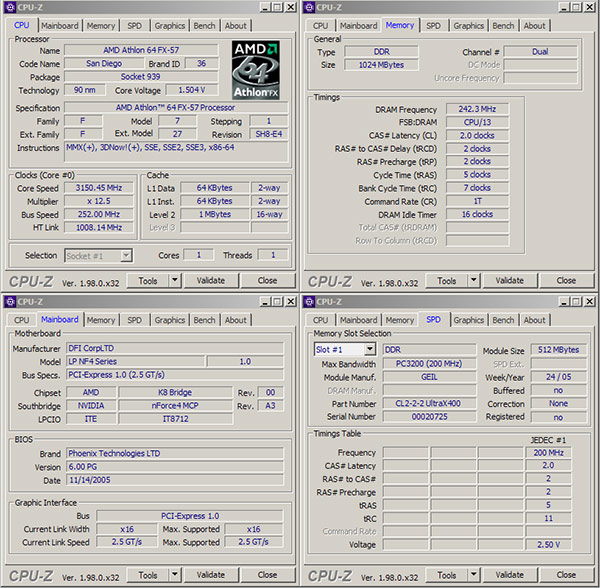Open SPD tab in CPU window
Viewport: 600px width, 588px height.
pyautogui.click(x=134, y=26)
